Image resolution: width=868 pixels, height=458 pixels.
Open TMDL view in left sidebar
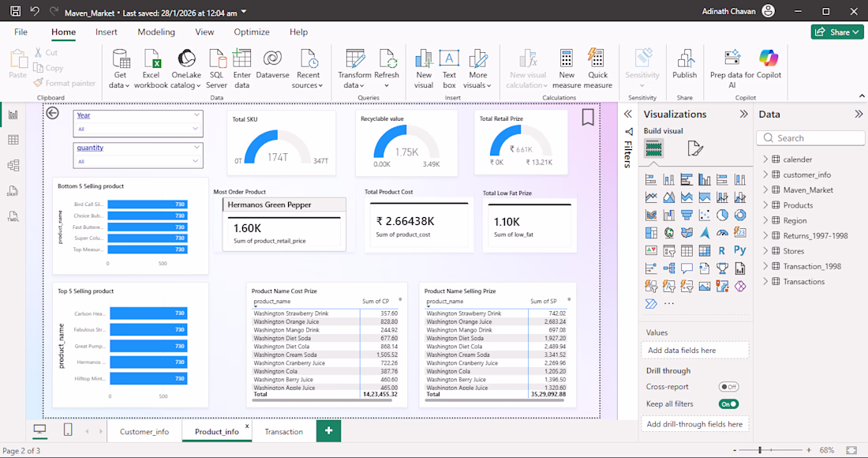pos(13,216)
